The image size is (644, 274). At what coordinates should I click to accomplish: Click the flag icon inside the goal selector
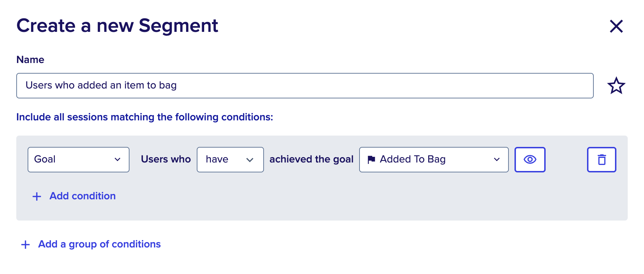[x=372, y=159]
